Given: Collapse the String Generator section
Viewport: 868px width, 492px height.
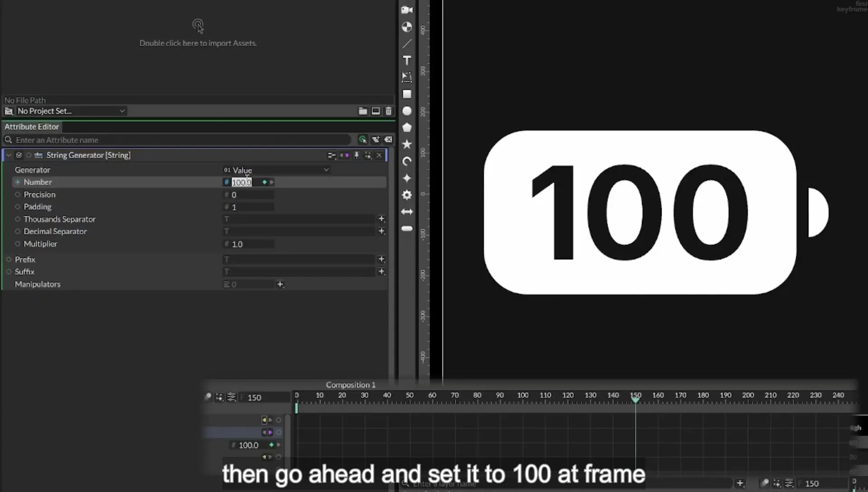Looking at the screenshot, I should tap(9, 155).
